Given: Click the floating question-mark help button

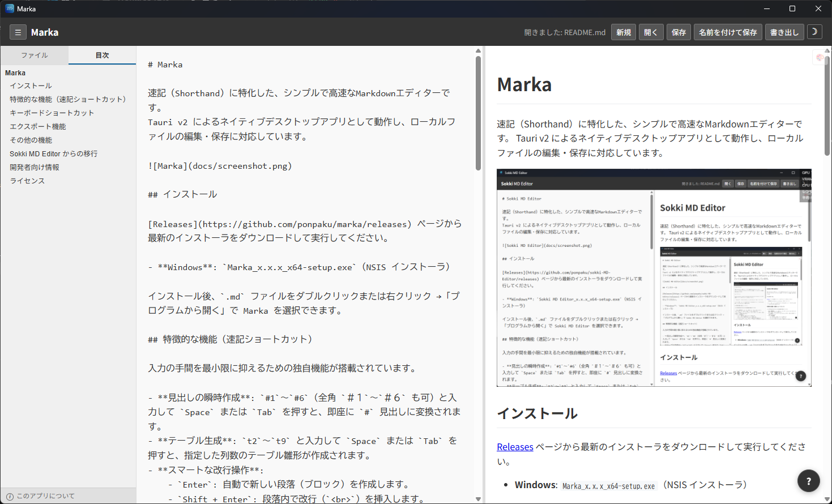Looking at the screenshot, I should (808, 480).
